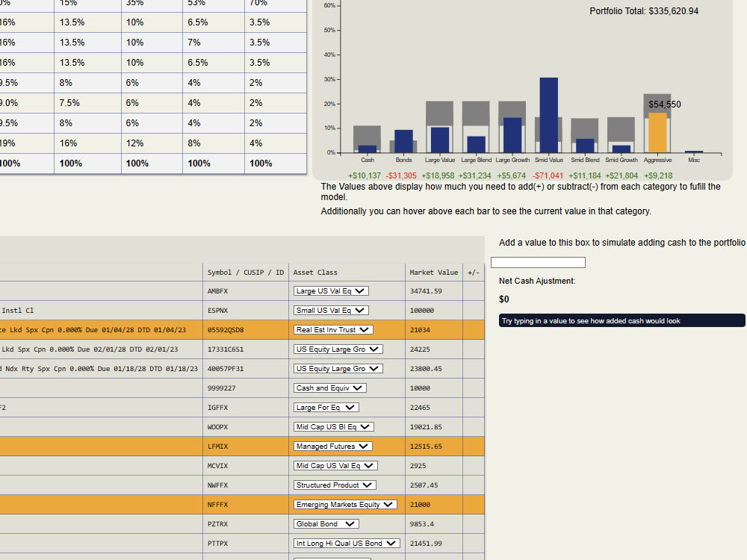Click the red -$71,041 adjustment value
747x560 pixels.
tap(548, 175)
